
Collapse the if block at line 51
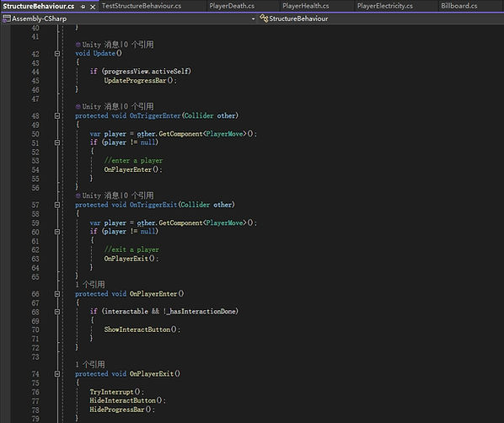[57, 142]
